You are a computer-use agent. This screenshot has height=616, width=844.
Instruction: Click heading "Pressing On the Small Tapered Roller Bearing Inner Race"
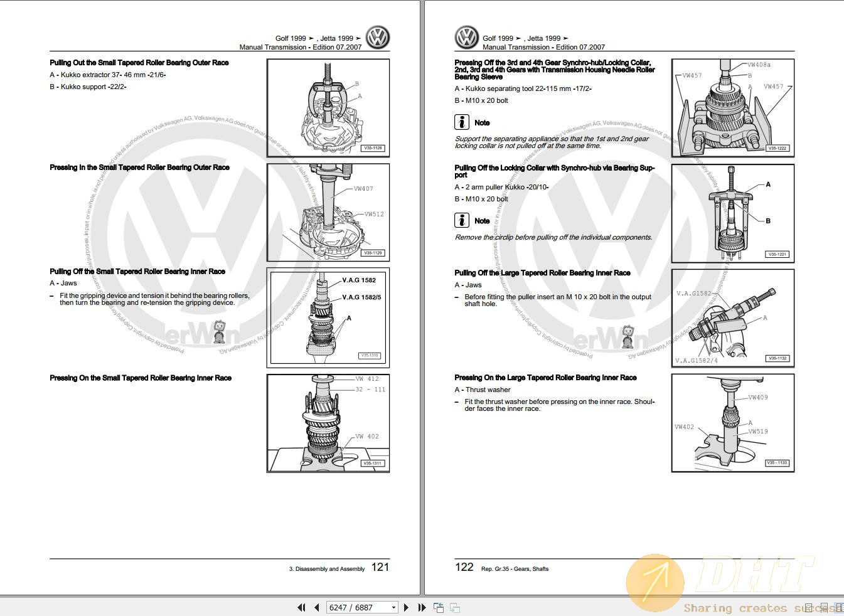(141, 378)
